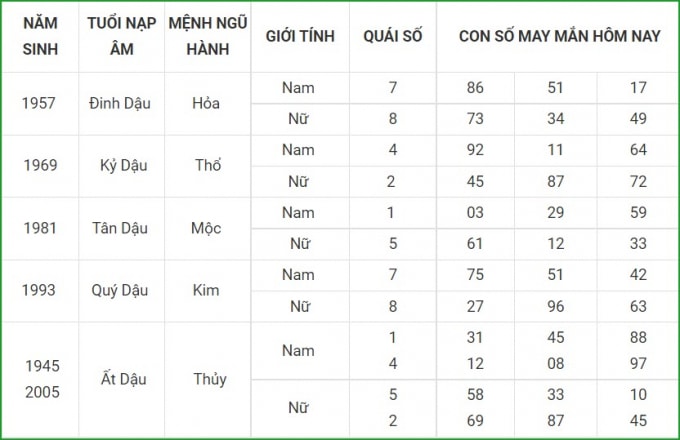Click the Quý Dậu cell
This screenshot has height=440, width=680.
[120, 290]
